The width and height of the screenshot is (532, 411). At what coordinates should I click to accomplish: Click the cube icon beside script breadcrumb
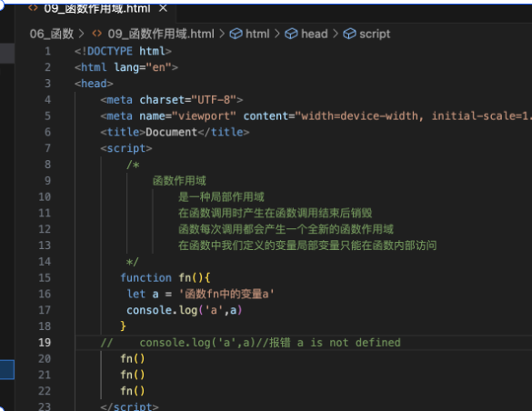tap(349, 34)
